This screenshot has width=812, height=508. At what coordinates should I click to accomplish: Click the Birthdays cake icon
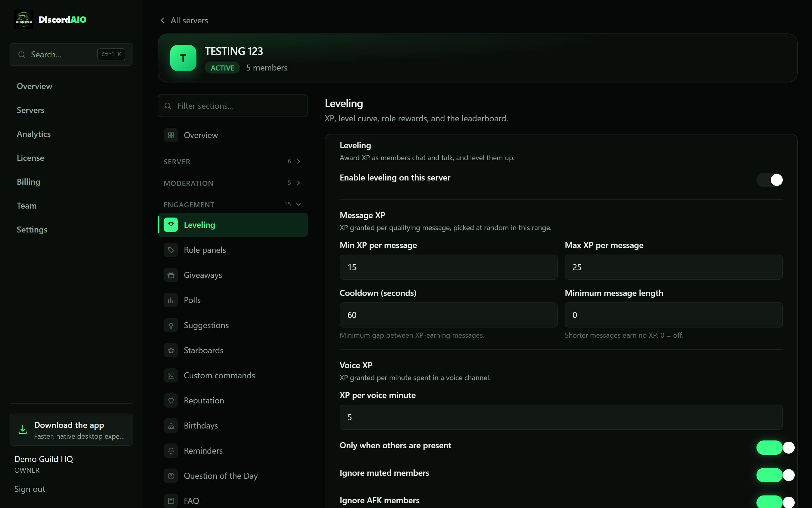(171, 426)
